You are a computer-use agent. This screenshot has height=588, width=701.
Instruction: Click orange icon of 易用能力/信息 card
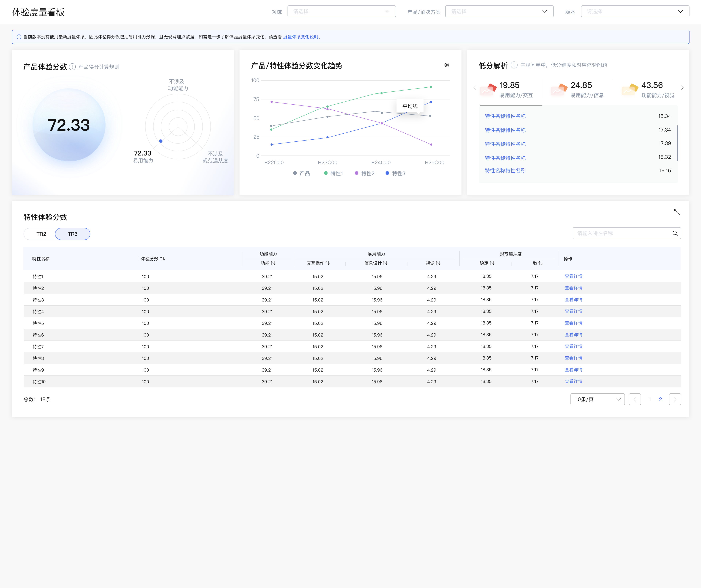[x=559, y=90]
